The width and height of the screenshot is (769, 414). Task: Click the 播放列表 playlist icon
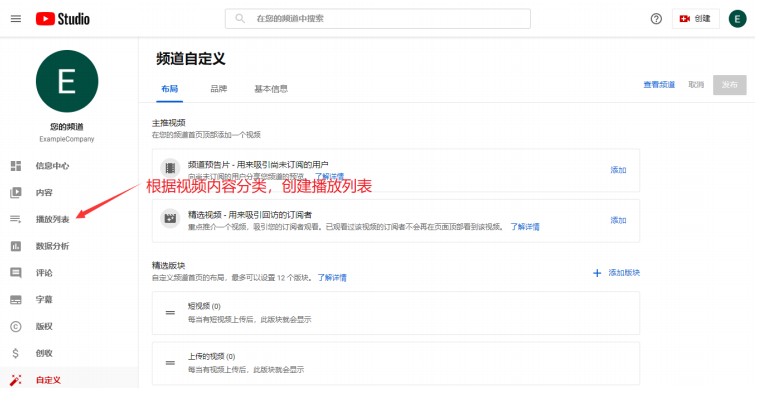16,219
